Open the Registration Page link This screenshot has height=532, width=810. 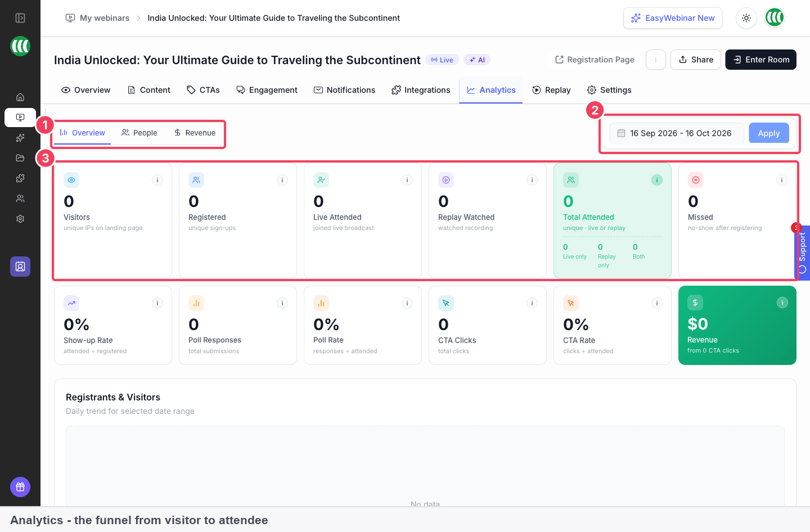pyautogui.click(x=595, y=60)
